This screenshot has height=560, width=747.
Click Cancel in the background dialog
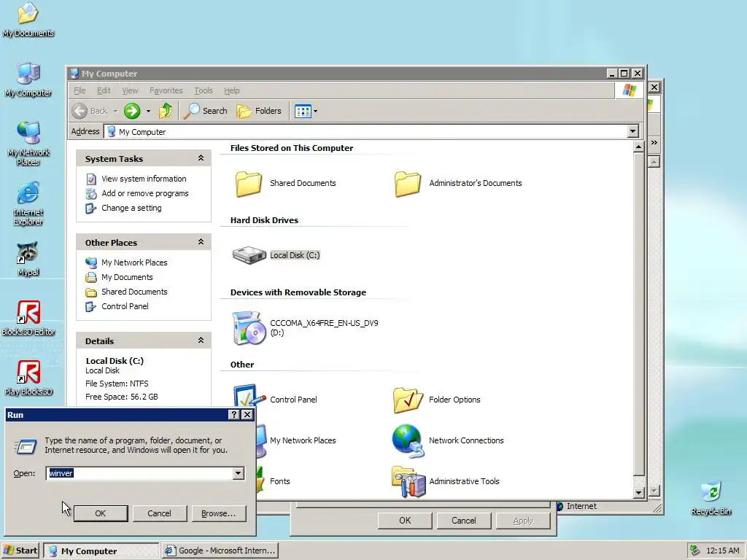[463, 521]
